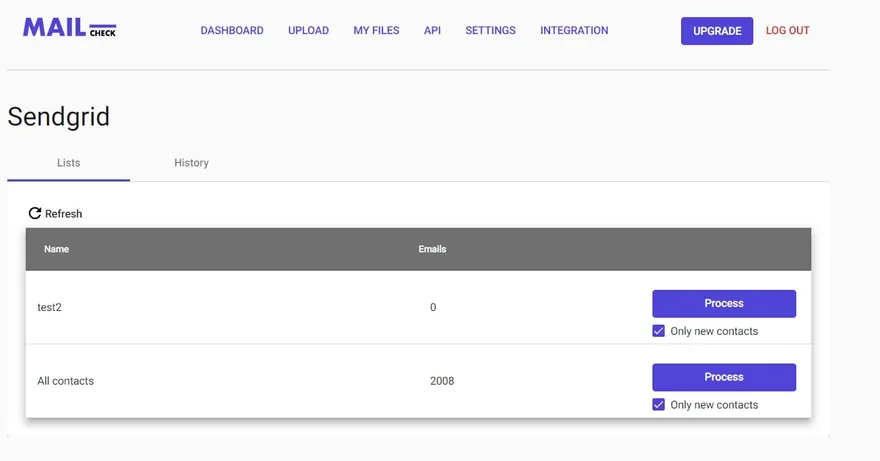880x461 pixels.
Task: Open My Files in navigation
Action: pyautogui.click(x=376, y=30)
